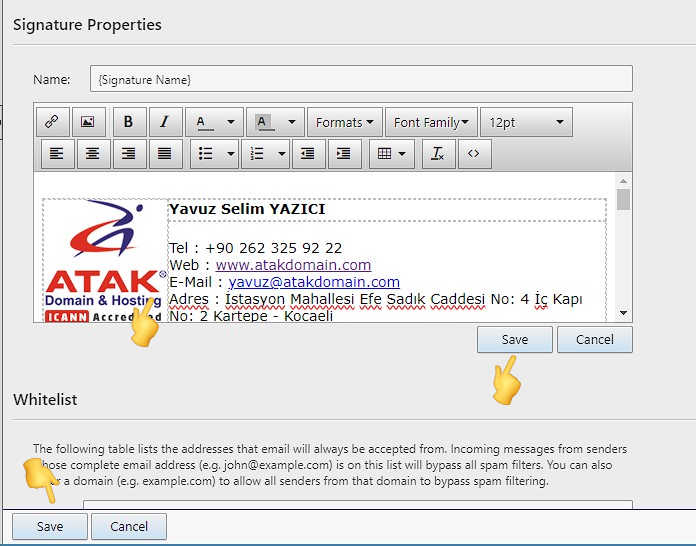This screenshot has width=696, height=546.
Task: Click the bottom bar Cancel button
Action: pyautogui.click(x=129, y=526)
